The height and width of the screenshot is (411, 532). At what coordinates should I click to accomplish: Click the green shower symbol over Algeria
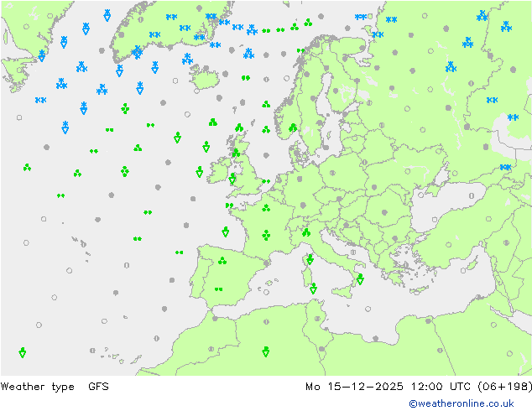point(266,351)
